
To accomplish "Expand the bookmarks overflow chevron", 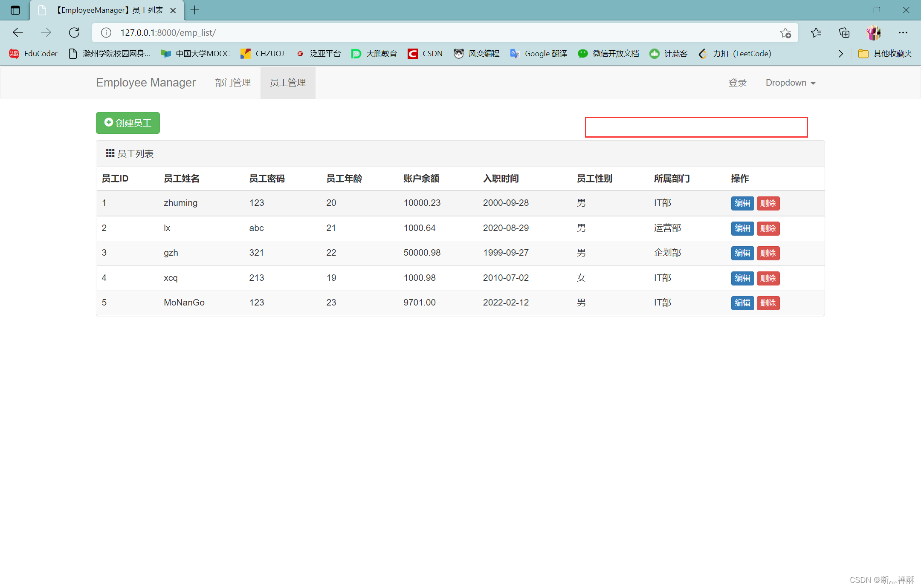I will pos(840,54).
